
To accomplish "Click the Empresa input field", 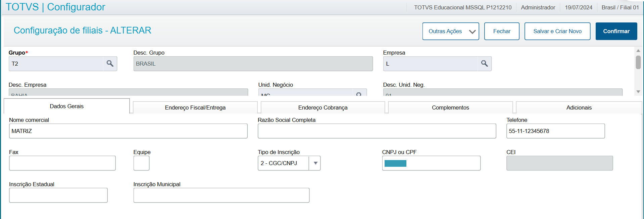I will pyautogui.click(x=430, y=64).
